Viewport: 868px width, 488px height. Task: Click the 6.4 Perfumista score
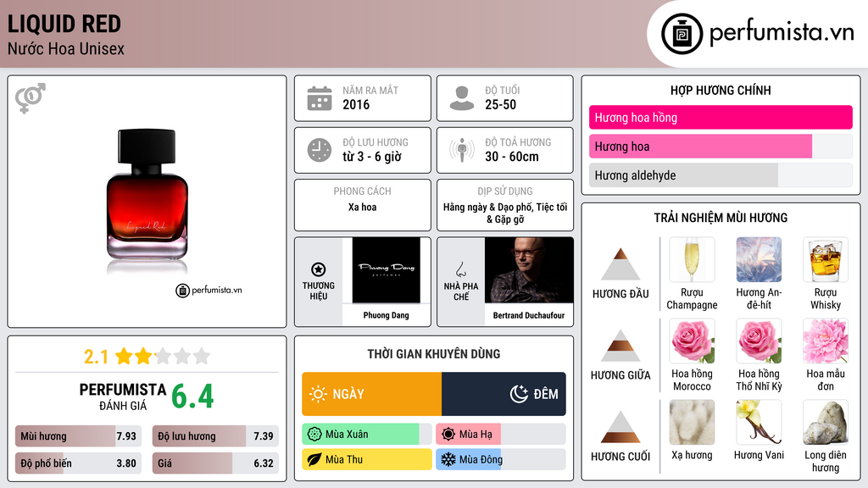[192, 396]
